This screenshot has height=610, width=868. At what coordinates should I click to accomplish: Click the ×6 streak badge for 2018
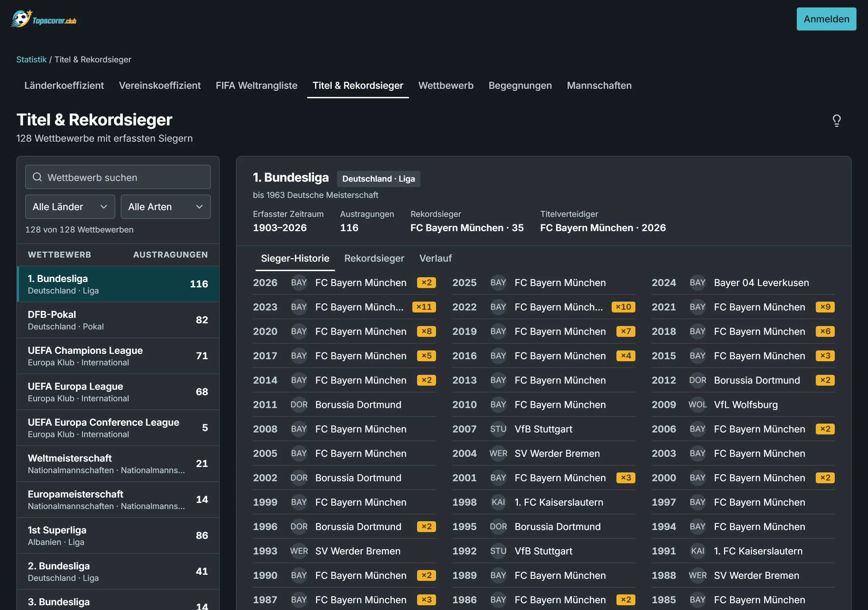[x=825, y=331]
